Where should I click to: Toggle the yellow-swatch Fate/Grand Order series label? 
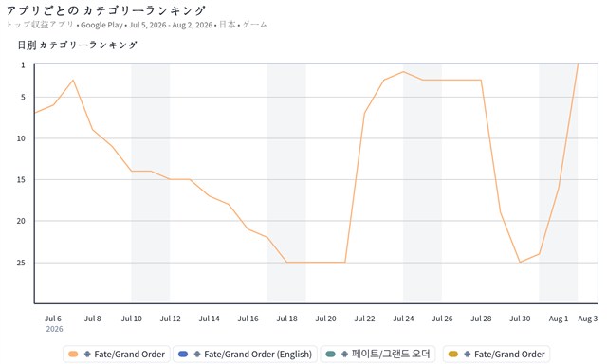tap(509, 354)
